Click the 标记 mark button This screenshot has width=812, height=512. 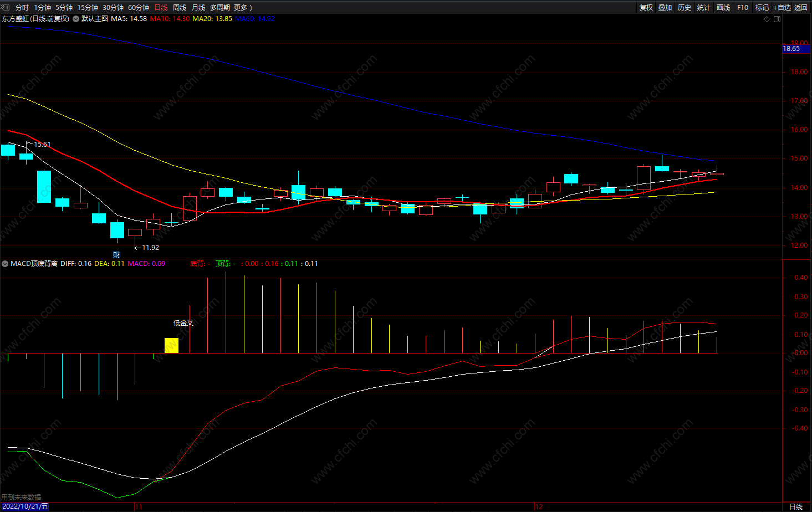pyautogui.click(x=762, y=7)
